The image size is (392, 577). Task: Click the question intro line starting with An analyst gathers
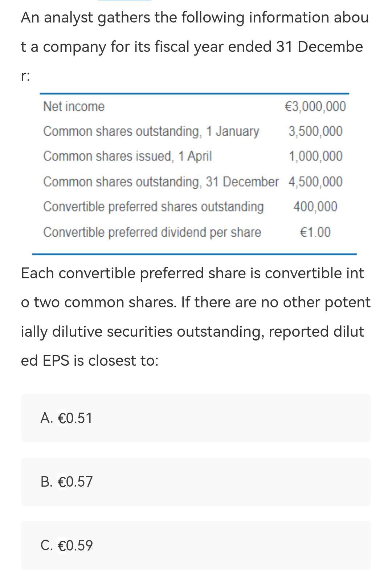click(x=195, y=17)
